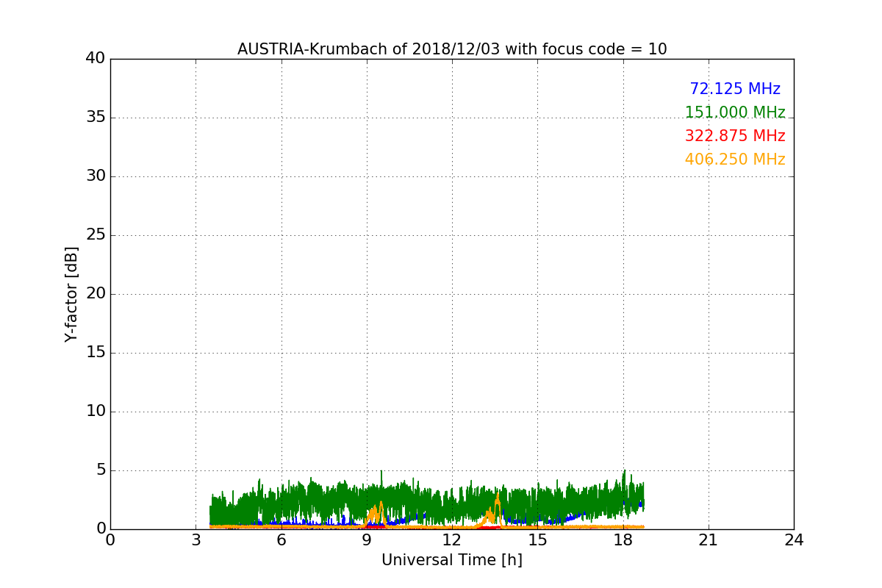The height and width of the screenshot is (588, 882).
Task: Click x-axis tick label 3
Action: 196,539
